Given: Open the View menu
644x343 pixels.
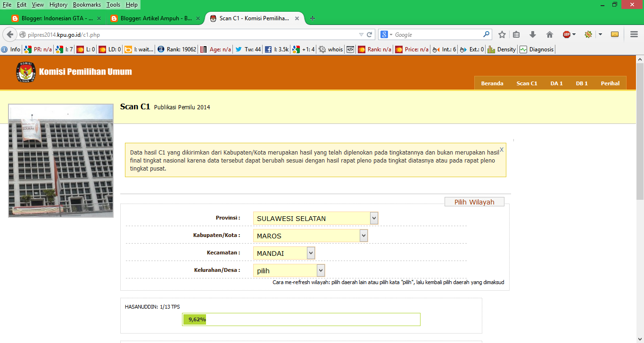Looking at the screenshot, I should click(x=38, y=5).
